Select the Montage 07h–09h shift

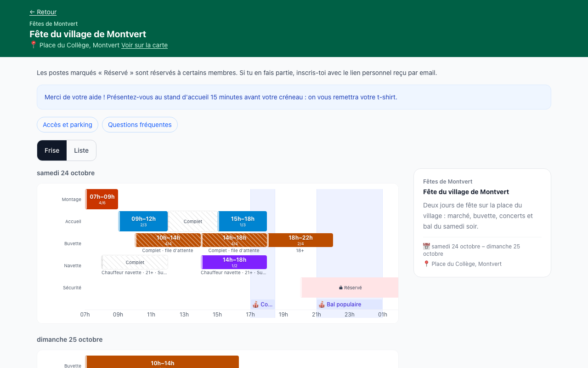pyautogui.click(x=102, y=199)
